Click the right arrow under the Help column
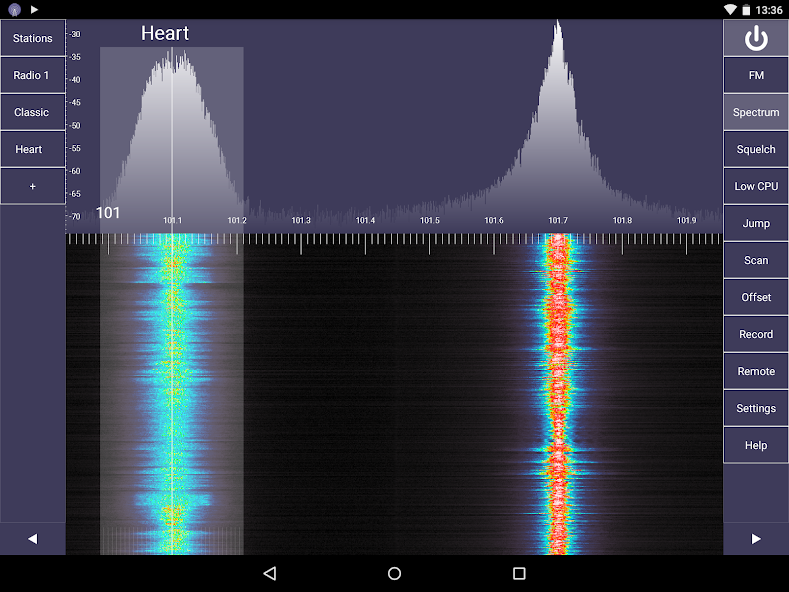The height and width of the screenshot is (592, 789). tap(756, 539)
